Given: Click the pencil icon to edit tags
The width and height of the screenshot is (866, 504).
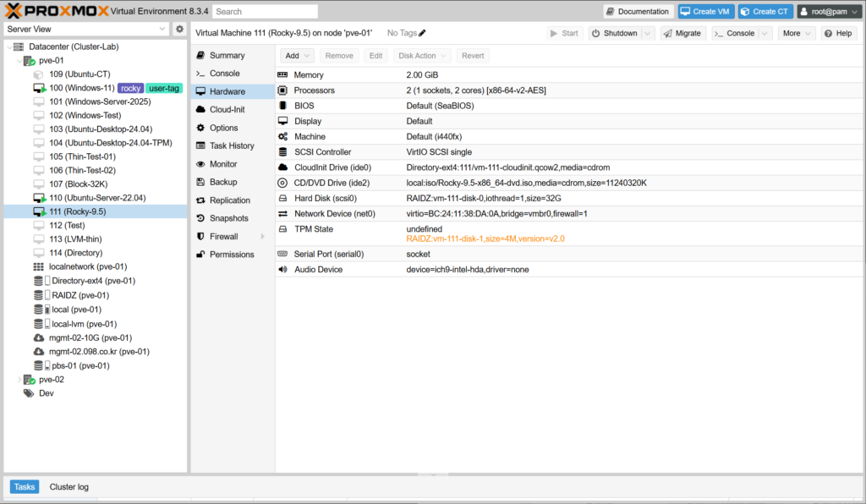Looking at the screenshot, I should (x=423, y=33).
